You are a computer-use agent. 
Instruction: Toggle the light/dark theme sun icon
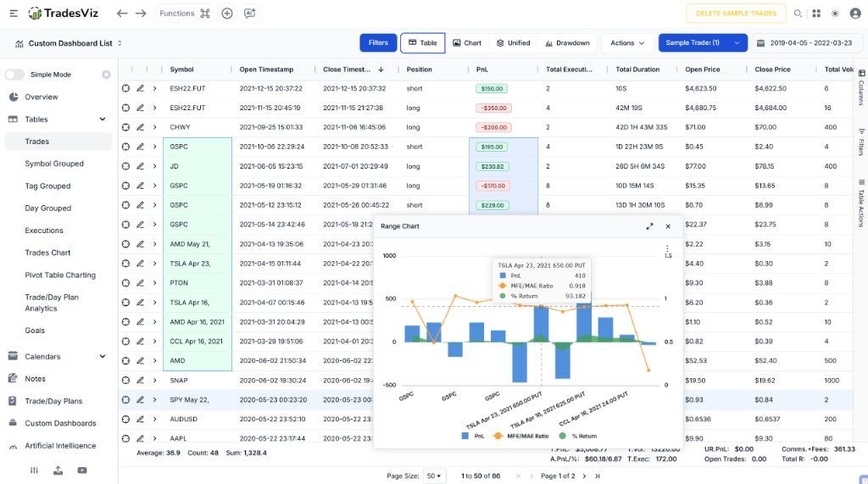835,14
